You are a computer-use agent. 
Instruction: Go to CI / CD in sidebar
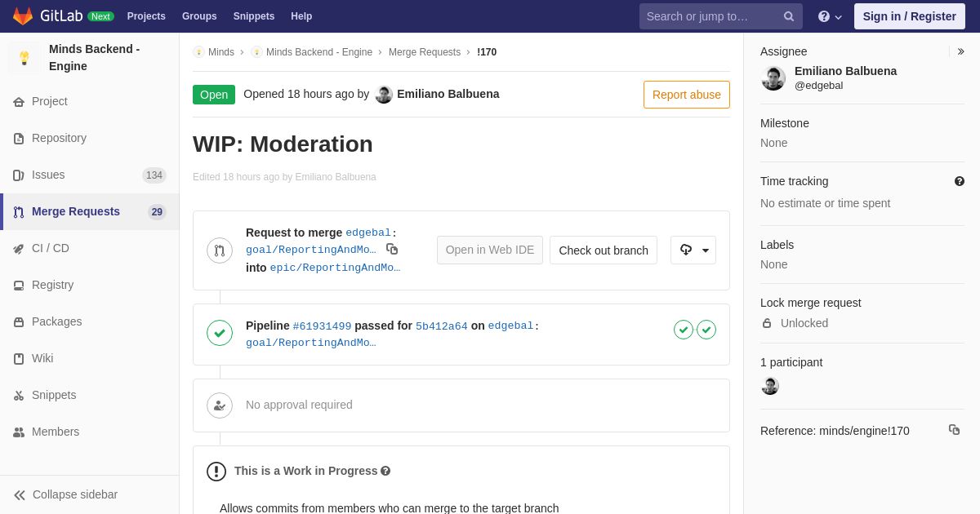[51, 248]
